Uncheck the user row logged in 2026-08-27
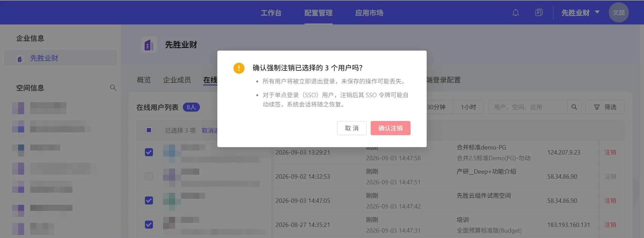Viewport: 644px width, 238px height. 149,225
